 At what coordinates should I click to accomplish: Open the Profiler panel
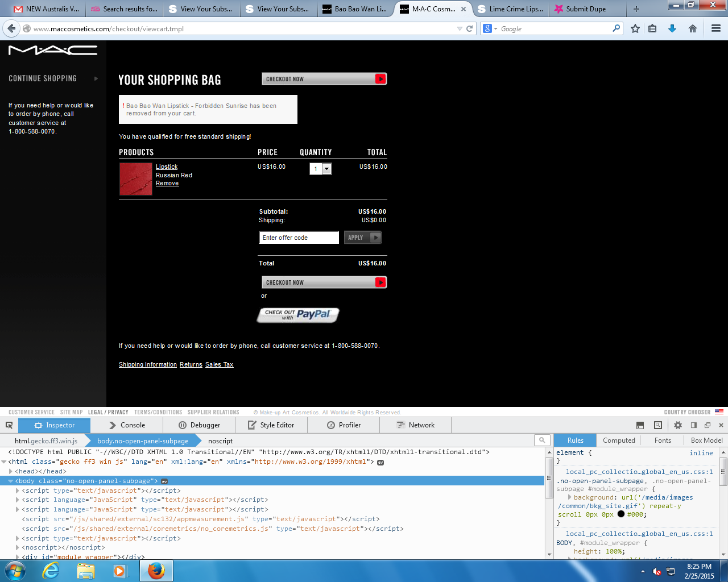click(344, 425)
